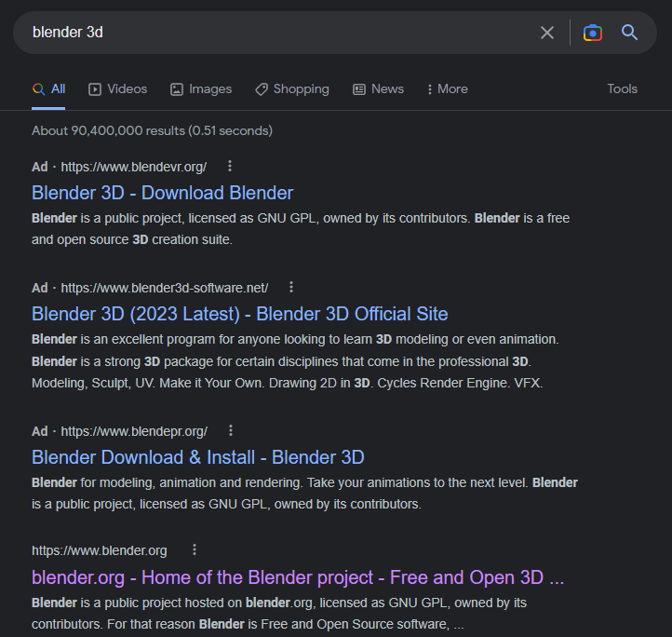Click the Ad label beside blendevr.org
The image size is (672, 637).
tap(40, 167)
